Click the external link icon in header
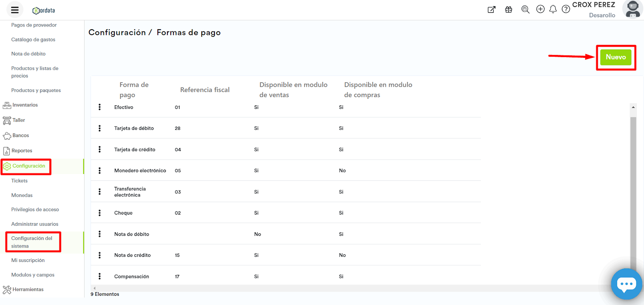 point(491,10)
